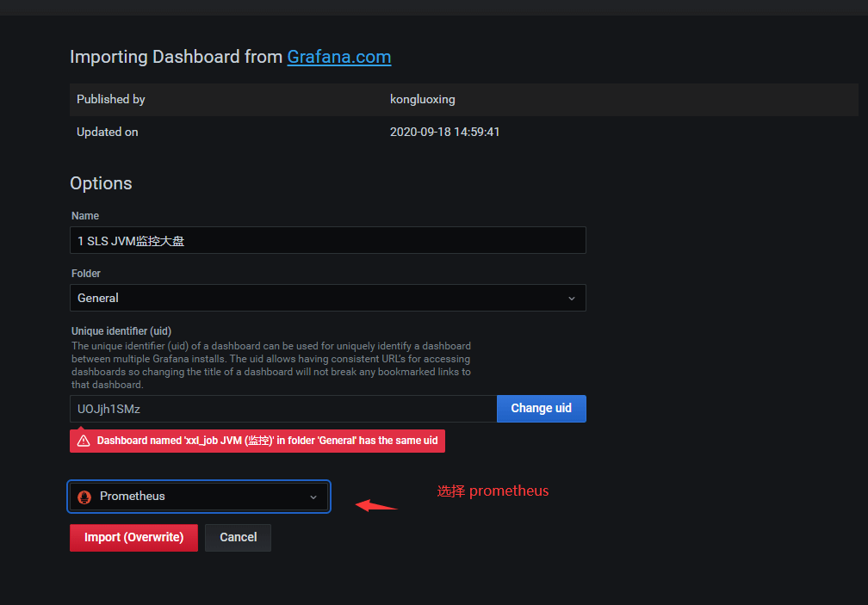868x605 pixels.
Task: Click the 'Unique identifier (uid)' label
Action: click(121, 331)
